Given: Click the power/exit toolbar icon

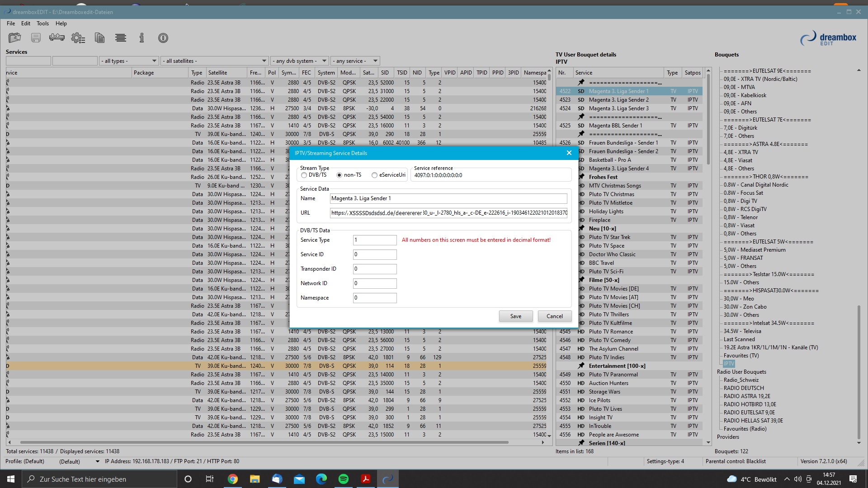Looking at the screenshot, I should [x=163, y=38].
